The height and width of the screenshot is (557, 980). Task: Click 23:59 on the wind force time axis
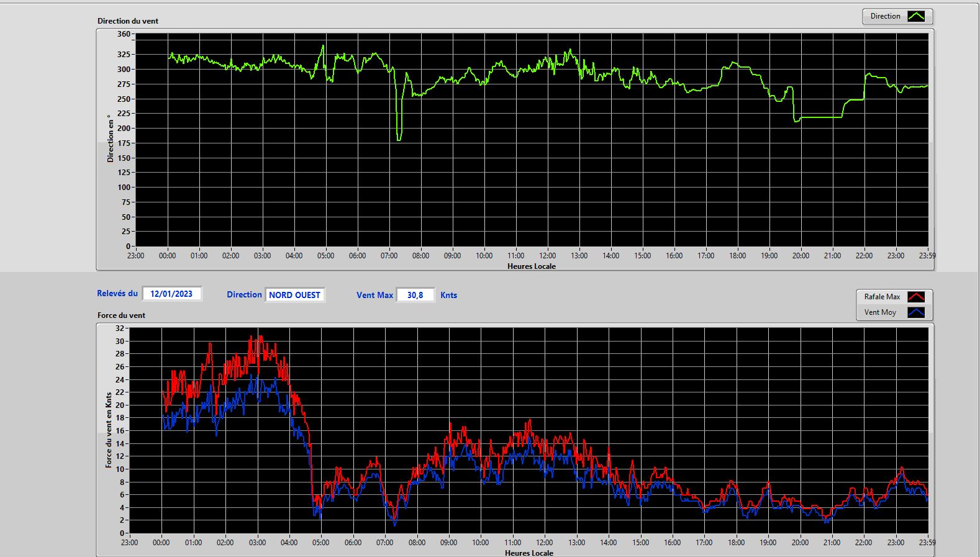point(927,542)
